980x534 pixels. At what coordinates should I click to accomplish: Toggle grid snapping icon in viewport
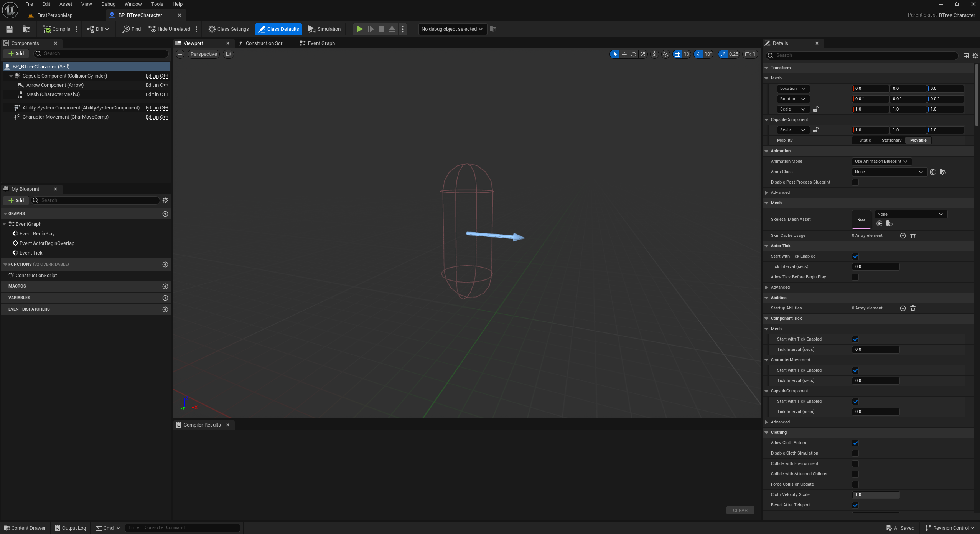(x=678, y=54)
